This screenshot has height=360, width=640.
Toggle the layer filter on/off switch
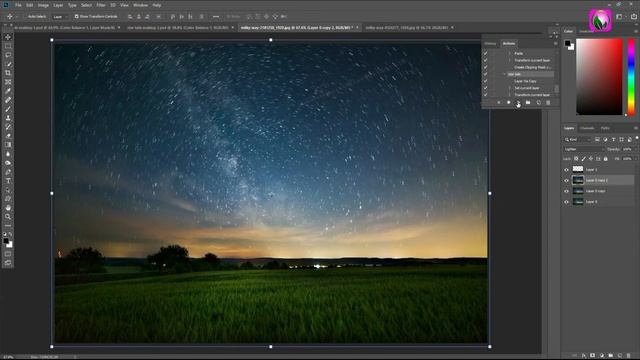[x=637, y=139]
